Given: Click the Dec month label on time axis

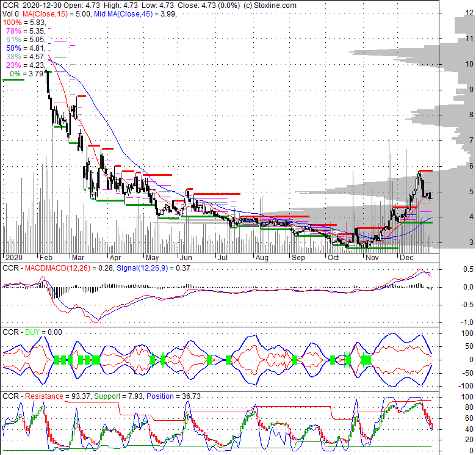Looking at the screenshot, I should point(406,258).
